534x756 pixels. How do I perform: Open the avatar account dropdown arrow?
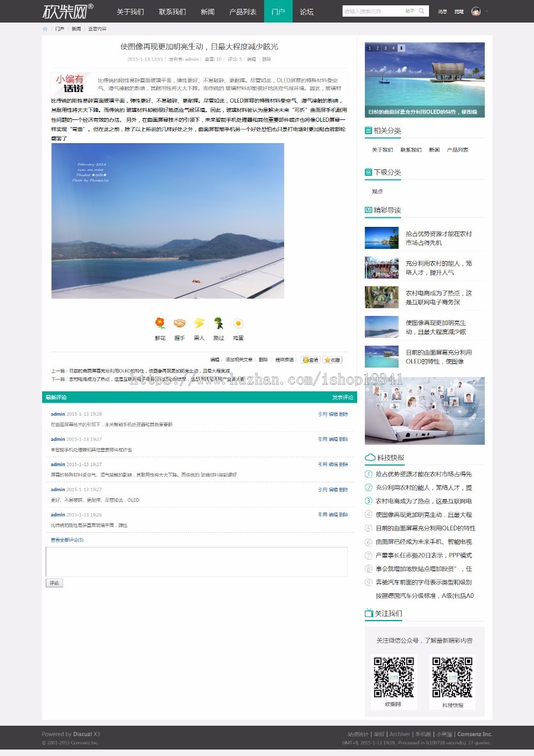click(x=486, y=11)
